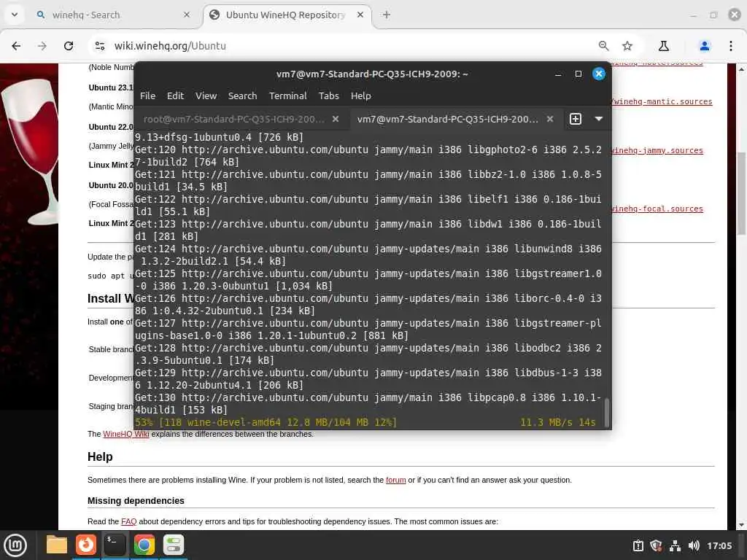The image size is (747, 560).
Task: Click the terminal download progress line
Action: pos(365,422)
